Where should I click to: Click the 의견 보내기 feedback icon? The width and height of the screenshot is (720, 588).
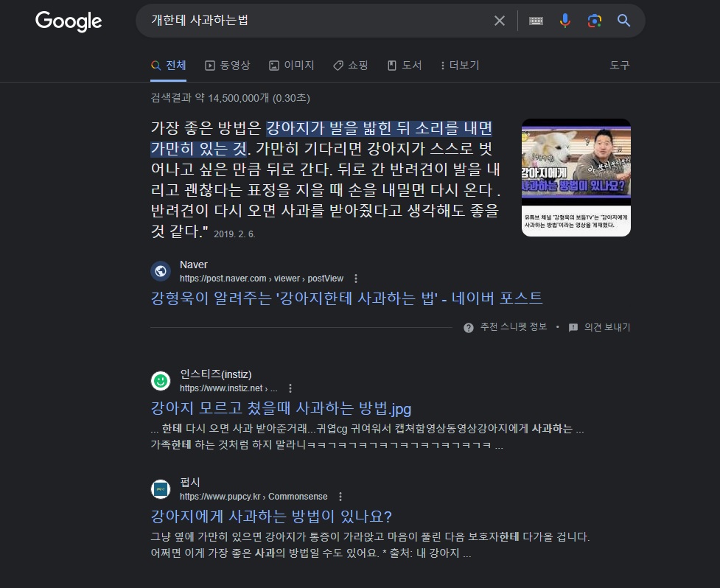coord(573,328)
